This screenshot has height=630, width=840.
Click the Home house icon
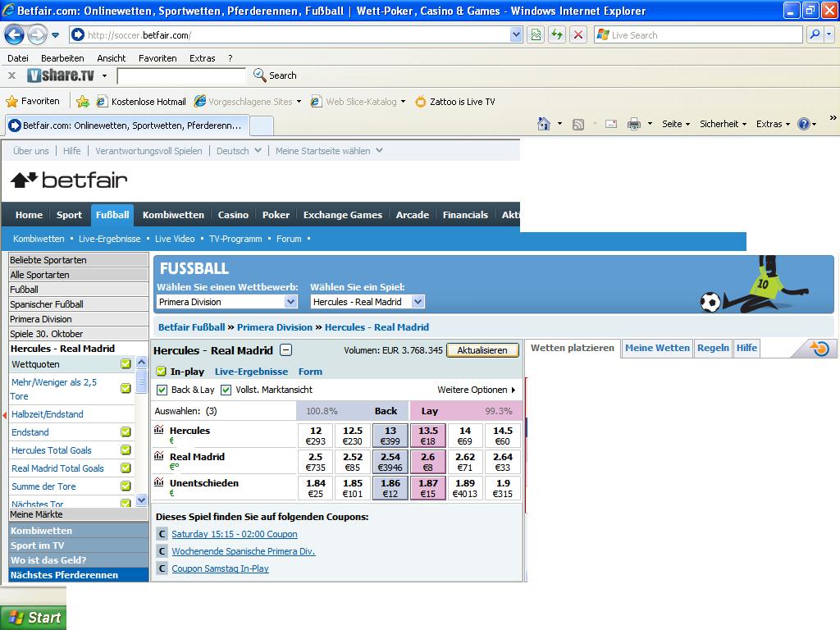(544, 124)
